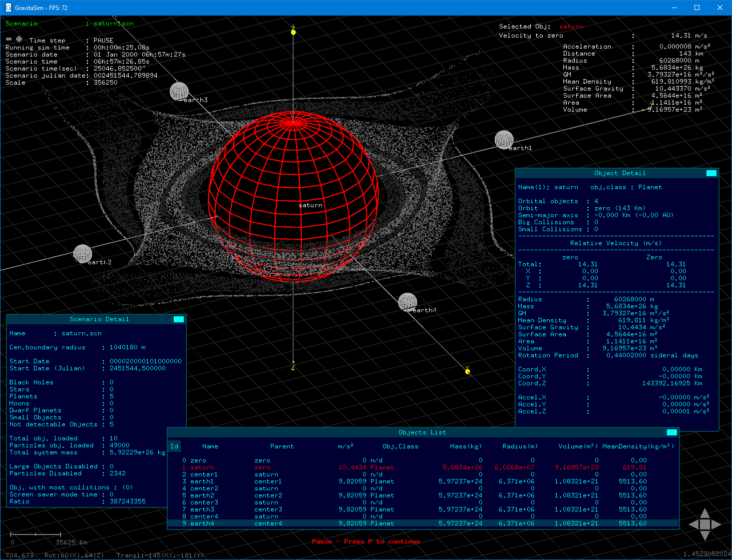Click Coord.Z value 143392.16925 Km

[x=672, y=383]
